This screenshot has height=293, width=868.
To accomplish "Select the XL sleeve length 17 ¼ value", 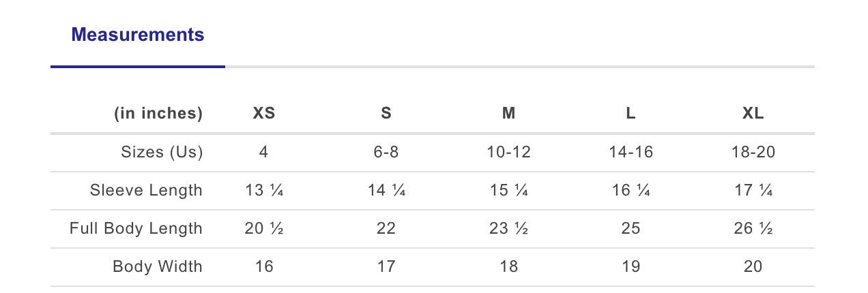I will (x=753, y=190).
